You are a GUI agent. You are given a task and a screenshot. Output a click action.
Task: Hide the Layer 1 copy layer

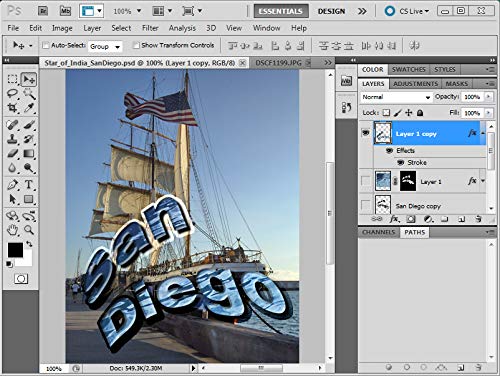[x=366, y=133]
